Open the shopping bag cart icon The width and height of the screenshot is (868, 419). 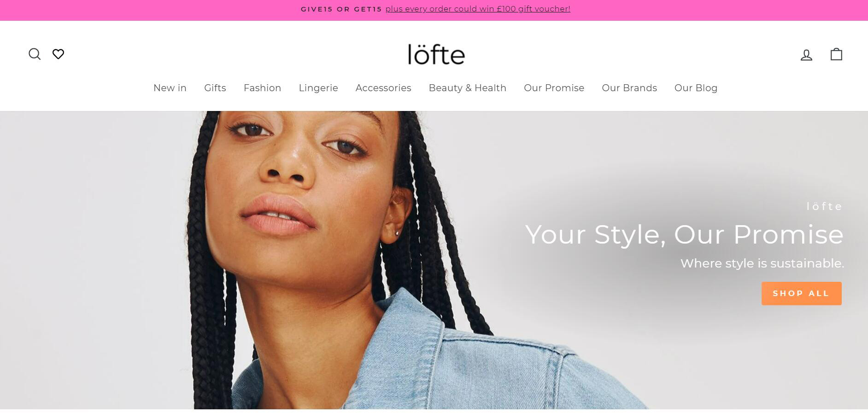click(x=836, y=54)
